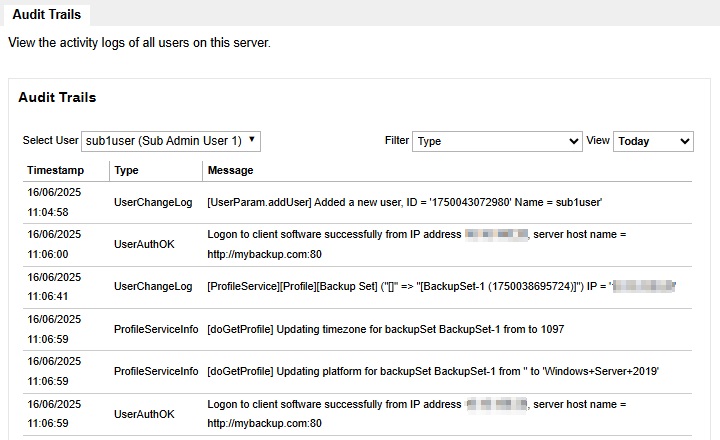Viewport: 720px width, 440px height.
Task: Select the UserChangeLog type at 11:04:58
Action: (153, 202)
